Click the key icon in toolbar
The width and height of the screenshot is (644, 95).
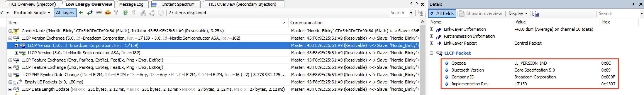[x=116, y=12]
